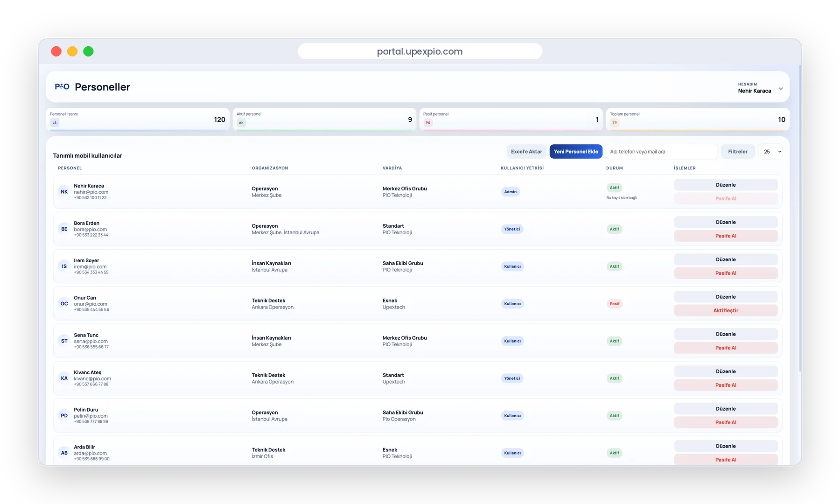This screenshot has height=504, width=840.
Task: Click the PS badge in Pasif personel card
Action: click(428, 123)
